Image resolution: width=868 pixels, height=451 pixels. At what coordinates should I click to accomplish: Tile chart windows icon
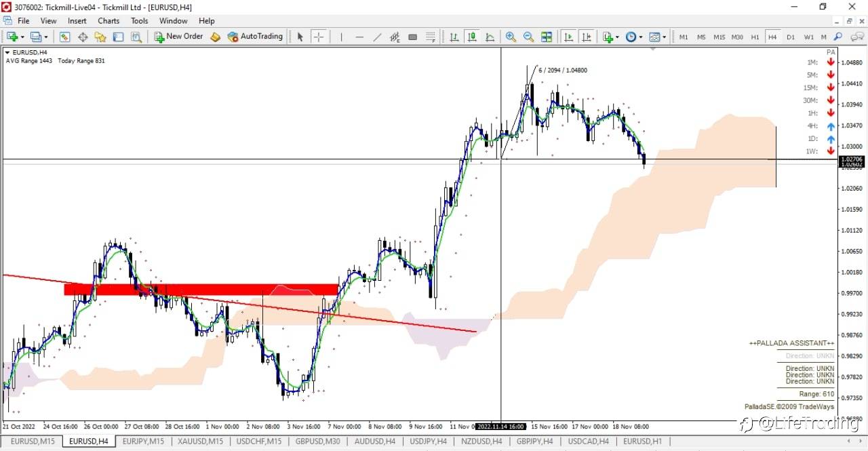tap(547, 37)
